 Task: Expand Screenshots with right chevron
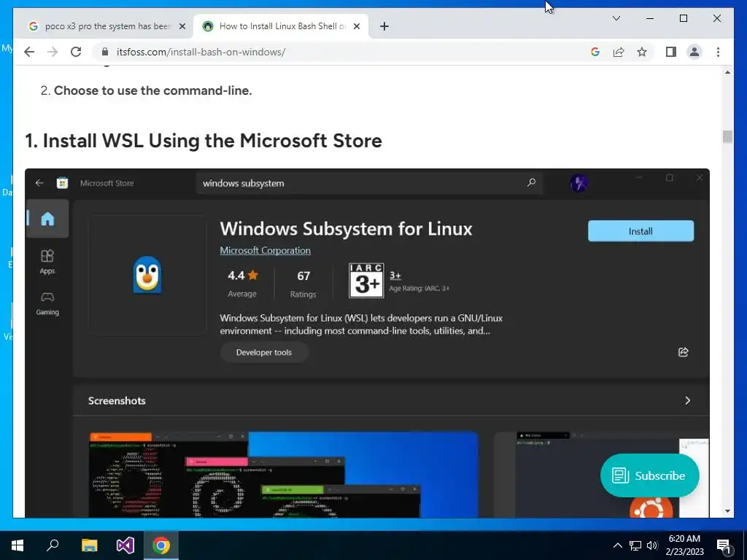click(687, 400)
